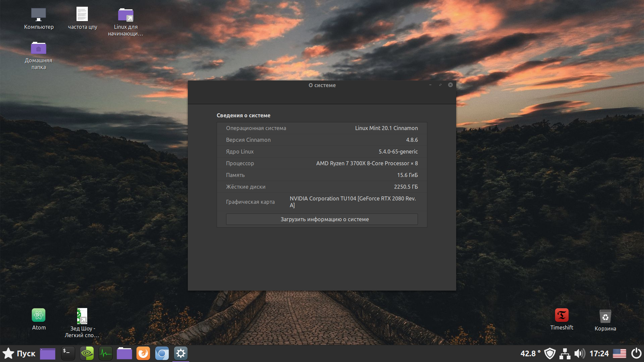The width and height of the screenshot is (644, 362).
Task: Launch Chromium browser from the taskbar
Action: point(162,353)
